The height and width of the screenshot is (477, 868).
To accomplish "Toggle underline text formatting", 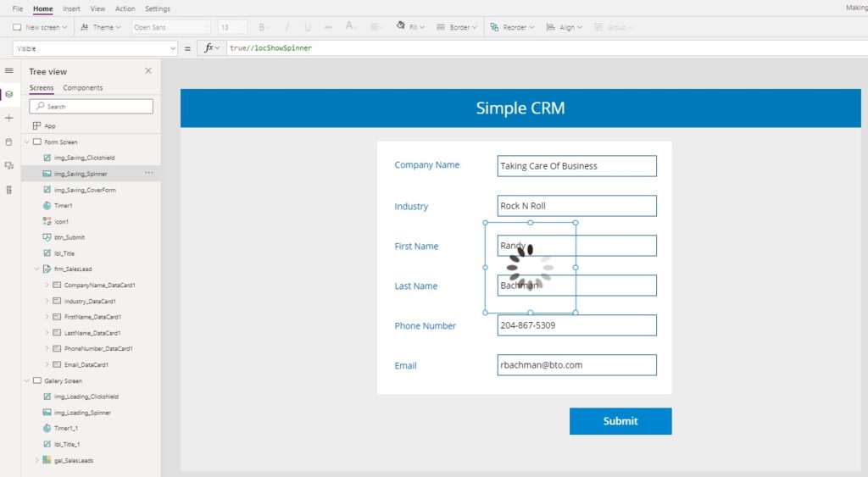I will pos(307,27).
